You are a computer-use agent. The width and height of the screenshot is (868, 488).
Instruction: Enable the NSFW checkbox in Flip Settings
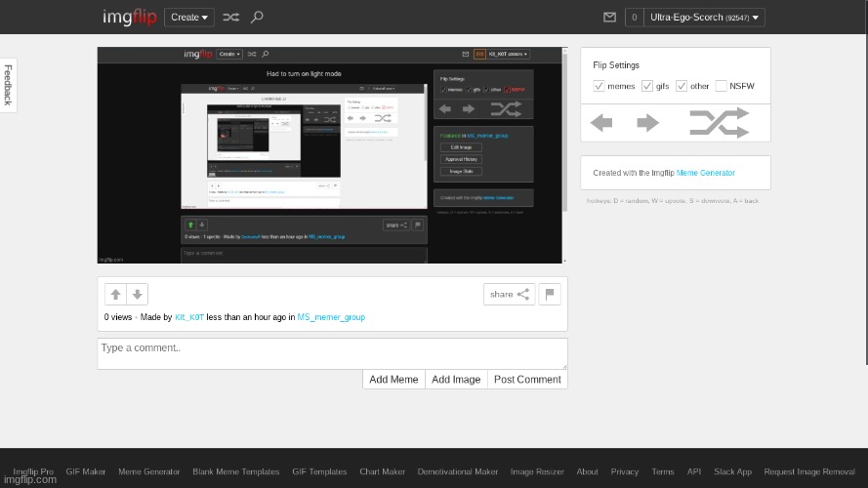click(x=721, y=86)
